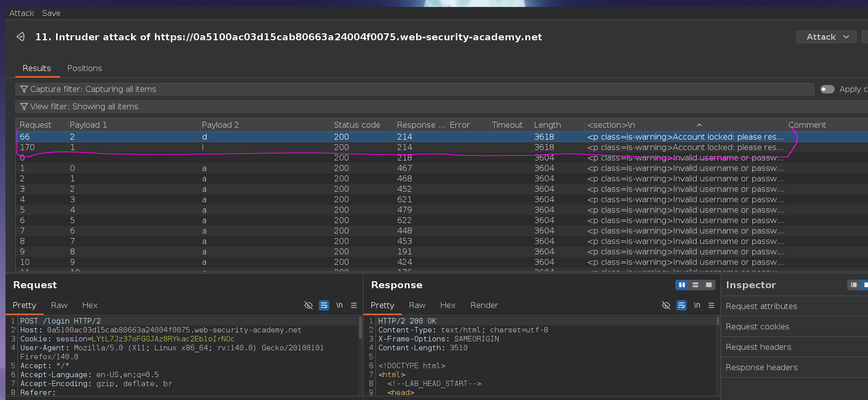Select Hex tab in Request panel
The width and height of the screenshot is (868, 400).
click(90, 305)
